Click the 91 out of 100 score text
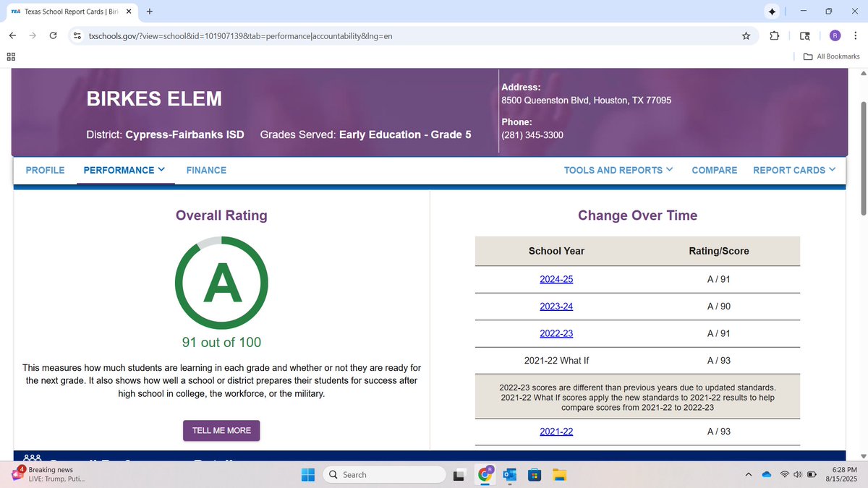This screenshot has width=868, height=488. coord(221,342)
